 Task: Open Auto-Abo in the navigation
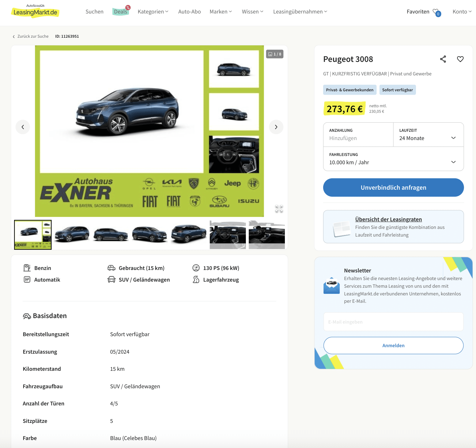pos(190,12)
